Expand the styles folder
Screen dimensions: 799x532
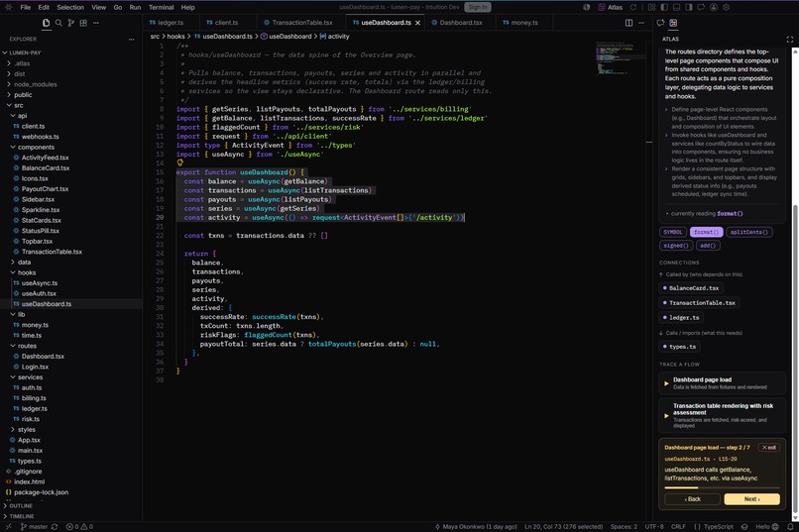point(27,430)
